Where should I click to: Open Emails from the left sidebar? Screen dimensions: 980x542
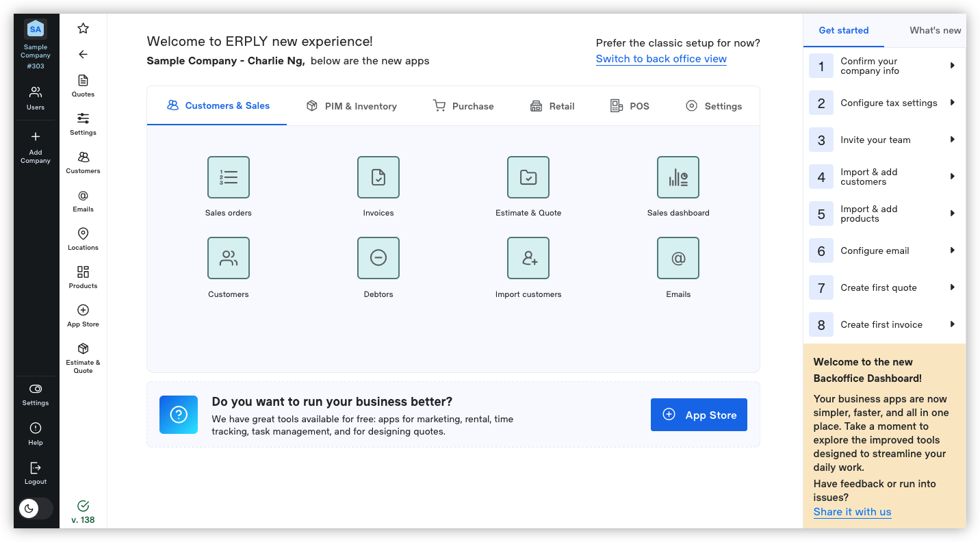(83, 201)
